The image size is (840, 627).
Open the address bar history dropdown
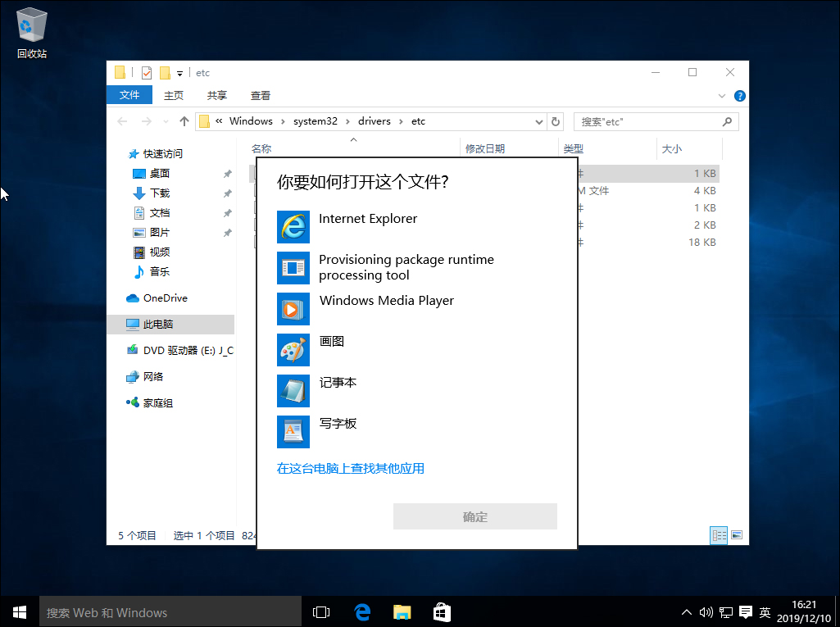(538, 120)
